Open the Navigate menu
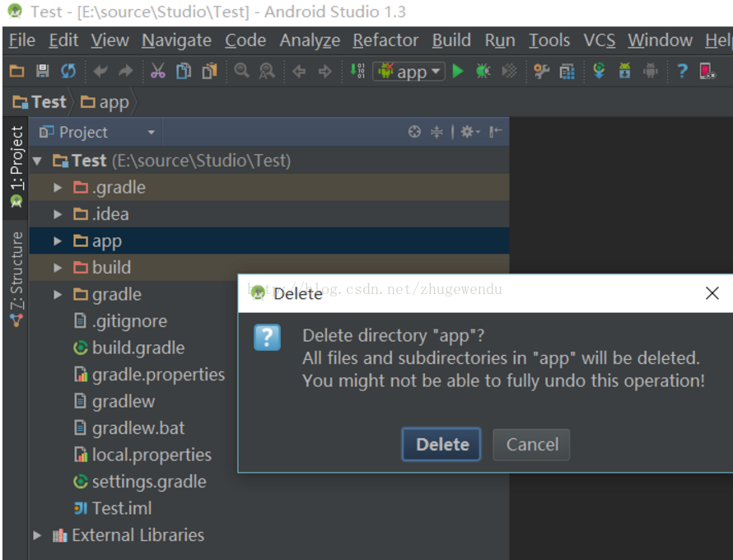 [177, 40]
